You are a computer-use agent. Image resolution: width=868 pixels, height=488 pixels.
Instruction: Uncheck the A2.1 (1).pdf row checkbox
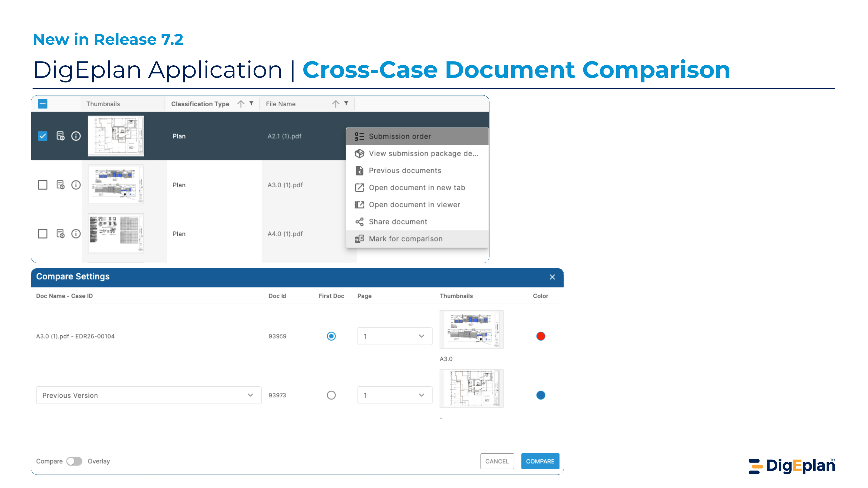coord(43,136)
